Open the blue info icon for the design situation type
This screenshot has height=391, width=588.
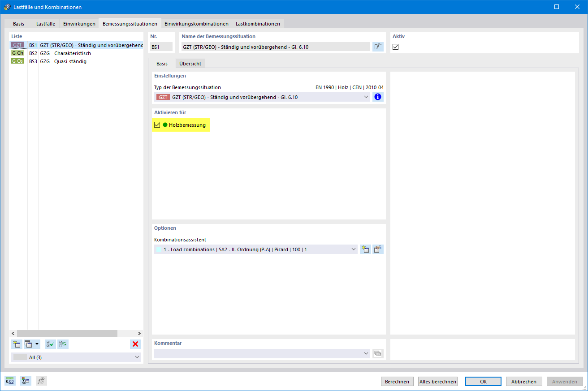click(378, 97)
